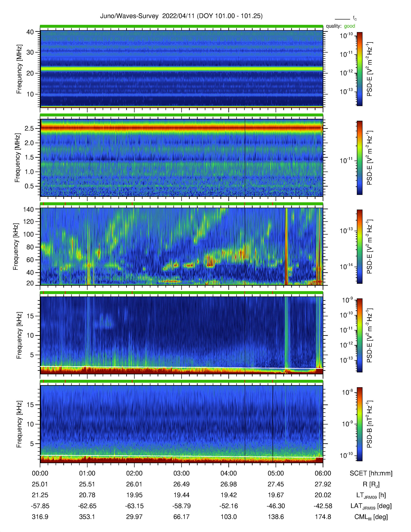The width and height of the screenshot is (411, 532).
Task: Click the top panel PSD-E color bar
Action: tap(359, 69)
